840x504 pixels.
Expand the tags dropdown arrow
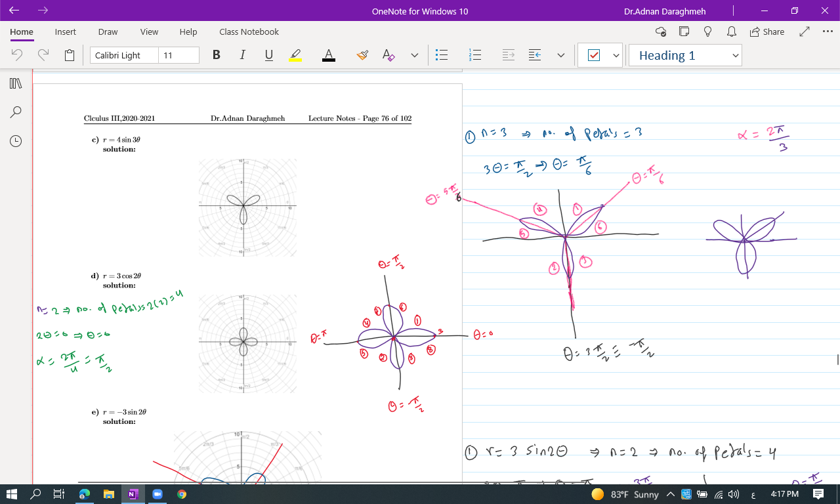pyautogui.click(x=616, y=55)
